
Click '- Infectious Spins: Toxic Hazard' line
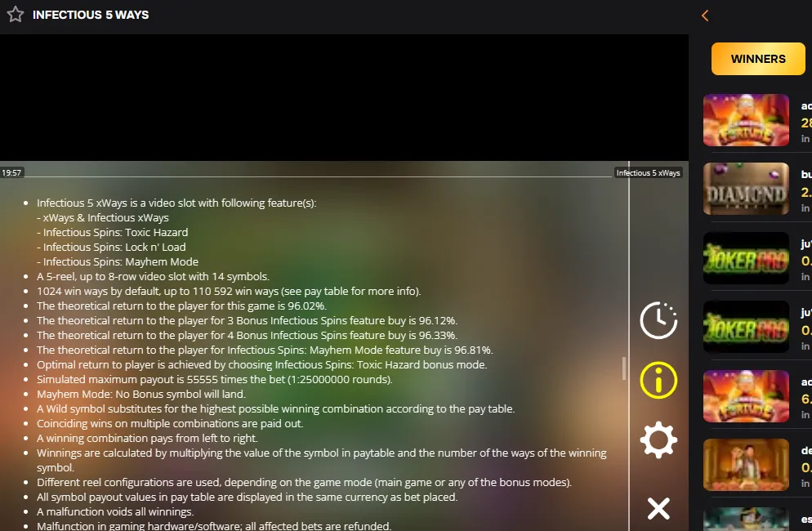coord(113,232)
